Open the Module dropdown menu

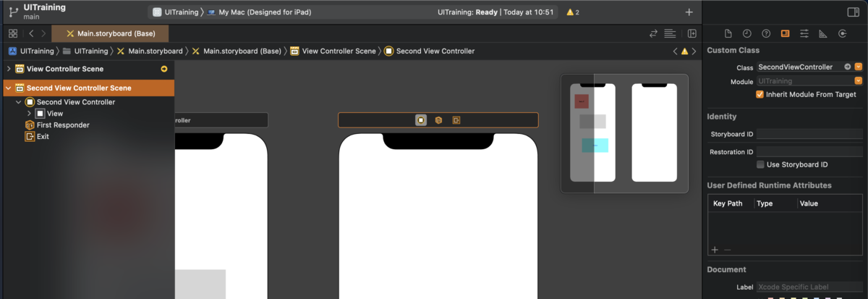click(859, 82)
